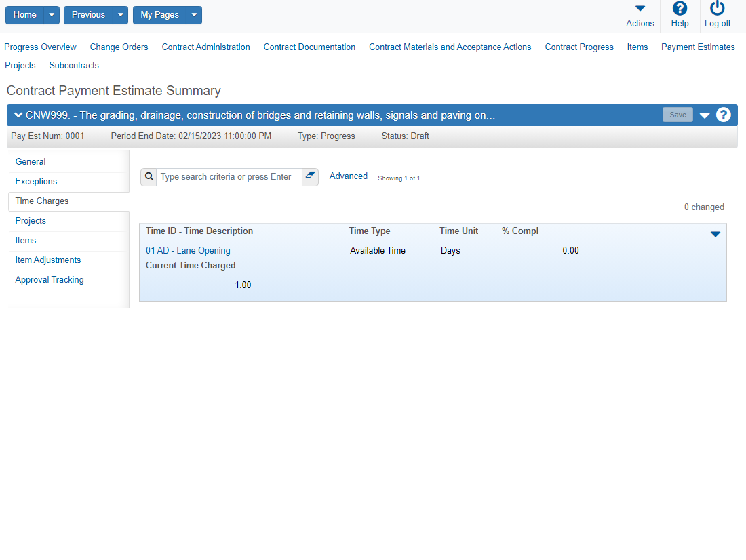Open Progress Overview menu link

coord(41,47)
